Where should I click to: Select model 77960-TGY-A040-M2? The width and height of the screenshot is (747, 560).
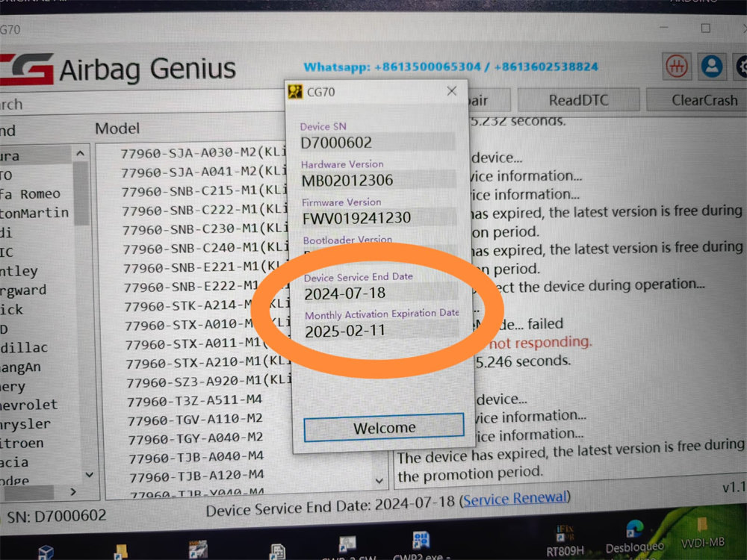coord(196,438)
